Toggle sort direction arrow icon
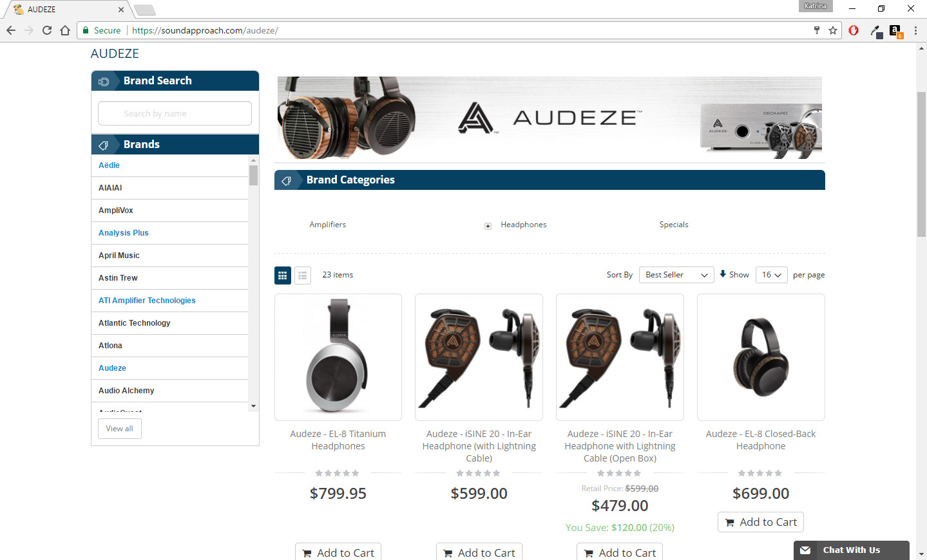This screenshot has height=560, width=927. [x=723, y=274]
